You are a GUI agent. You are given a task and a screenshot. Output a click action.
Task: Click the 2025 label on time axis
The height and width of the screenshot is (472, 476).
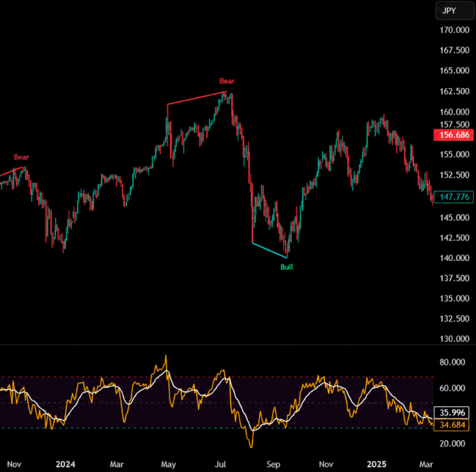(377, 464)
